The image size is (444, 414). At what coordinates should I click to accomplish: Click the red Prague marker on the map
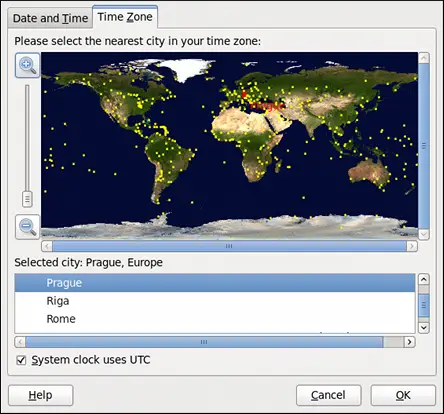244,95
